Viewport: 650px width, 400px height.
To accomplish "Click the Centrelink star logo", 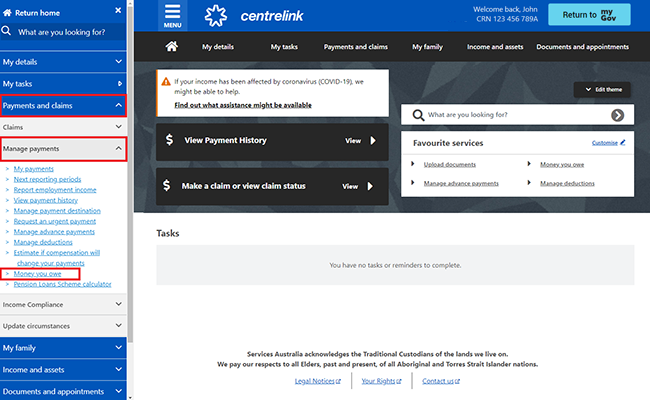I will coord(216,16).
